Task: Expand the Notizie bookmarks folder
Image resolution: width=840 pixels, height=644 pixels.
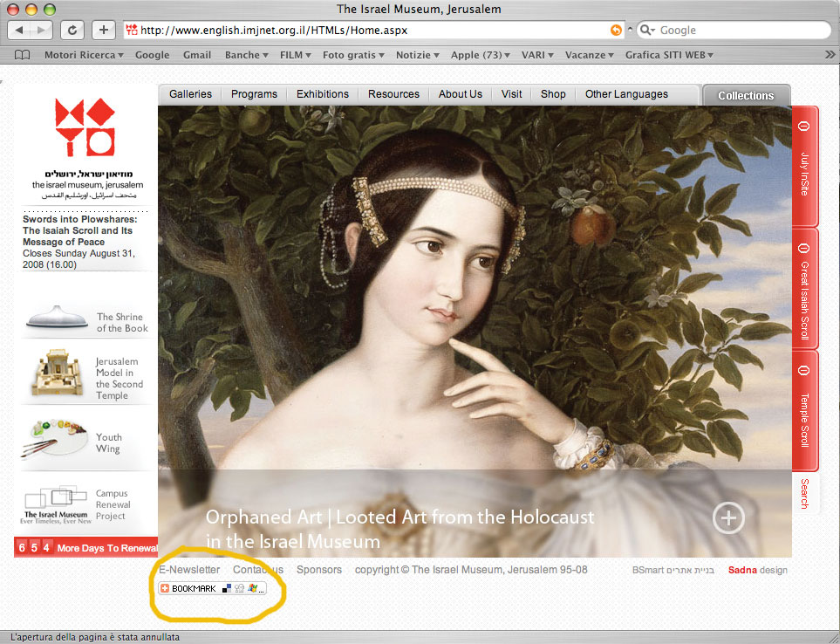Action: click(418, 55)
